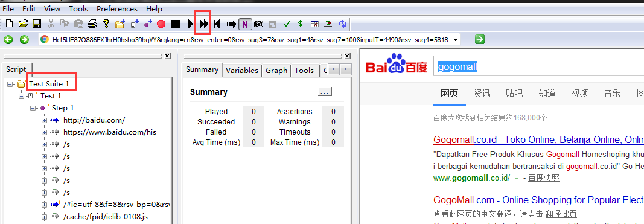Go back with the green left arrow
Image resolution: width=644 pixels, height=224 pixels.
8,39
